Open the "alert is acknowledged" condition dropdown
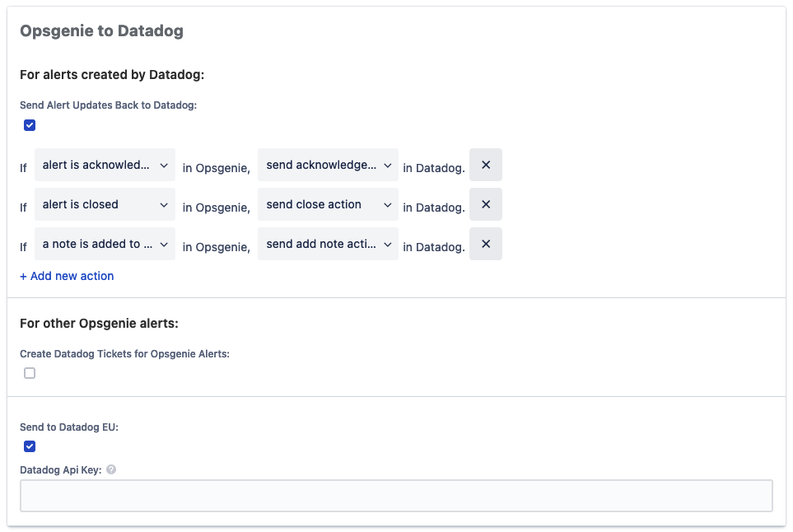The image size is (793, 532). 105,164
